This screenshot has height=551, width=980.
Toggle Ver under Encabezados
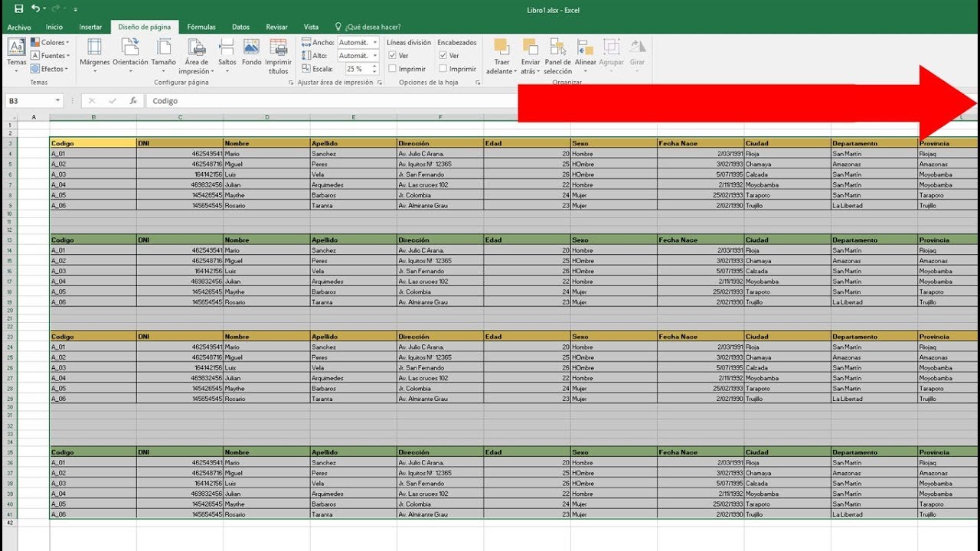pyautogui.click(x=449, y=56)
